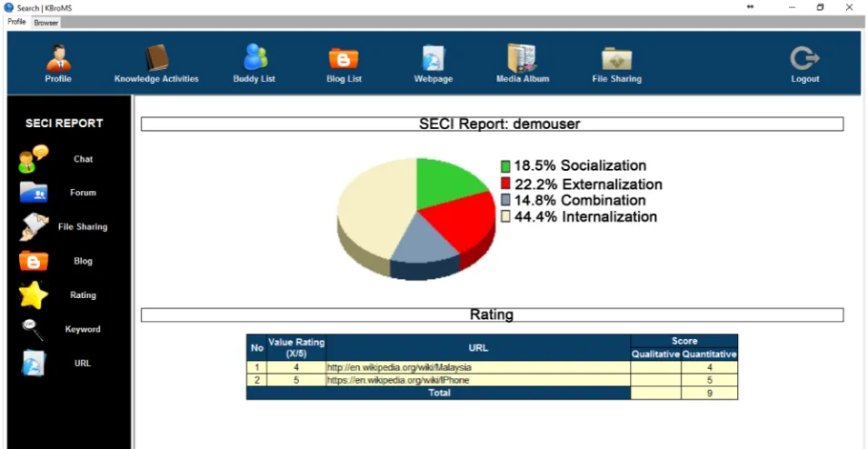Click the Chat label in the sidebar

pyautogui.click(x=83, y=159)
